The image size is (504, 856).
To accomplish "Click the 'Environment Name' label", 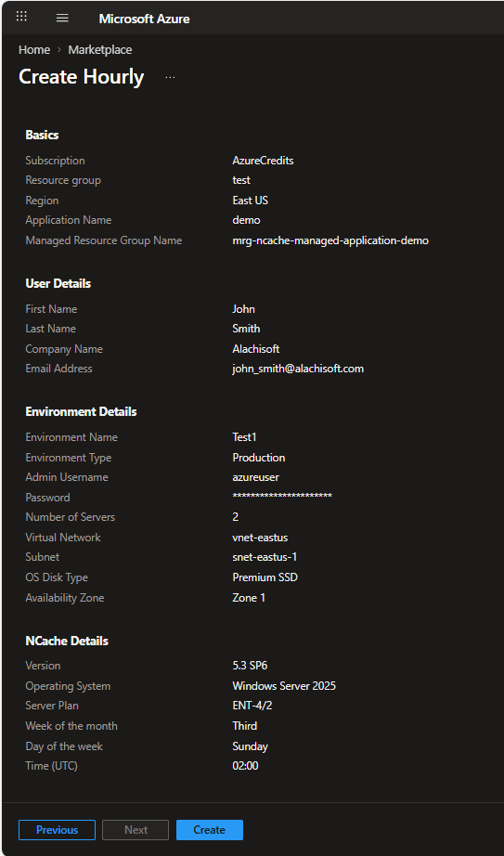I will [x=71, y=437].
